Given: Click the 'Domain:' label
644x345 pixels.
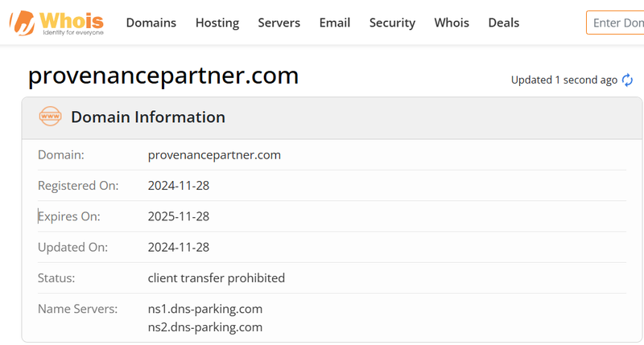Looking at the screenshot, I should pyautogui.click(x=61, y=154).
